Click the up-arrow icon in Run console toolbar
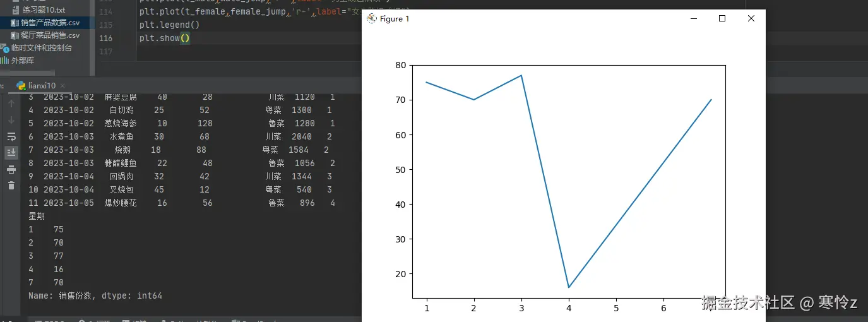Viewport: 868px width, 322px height. tap(11, 104)
